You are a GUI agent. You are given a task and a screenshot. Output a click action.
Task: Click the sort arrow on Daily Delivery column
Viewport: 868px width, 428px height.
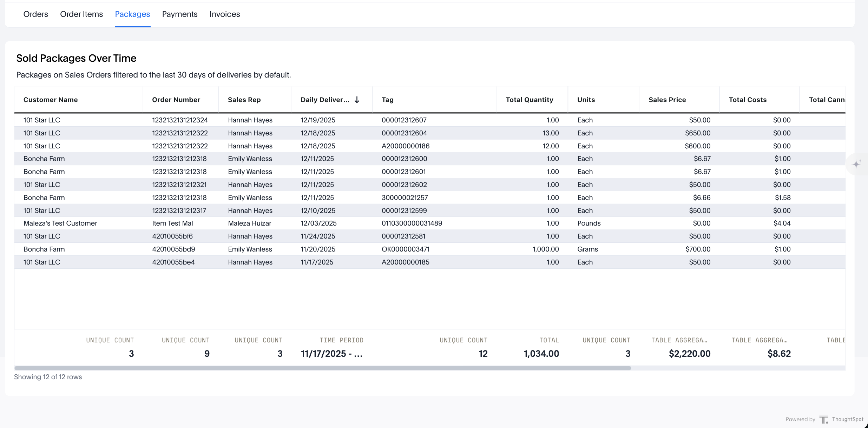tap(357, 100)
